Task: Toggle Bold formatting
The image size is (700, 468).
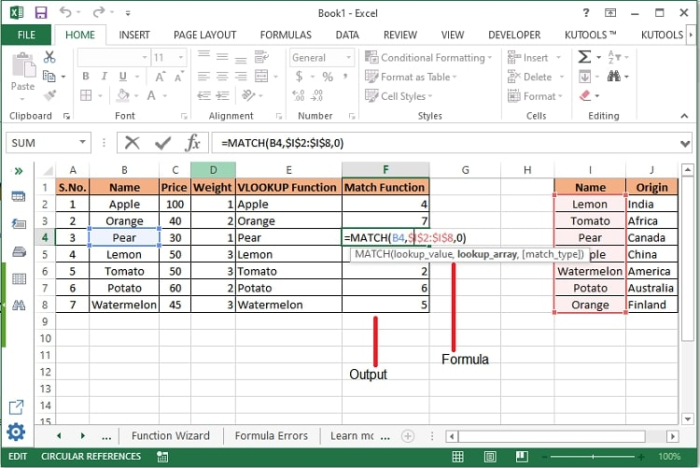Action: click(86, 76)
